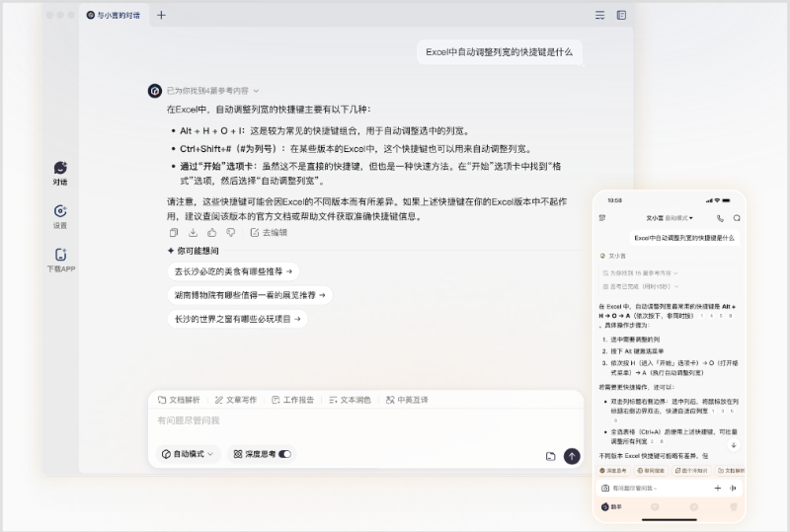This screenshot has height=532, width=790.
Task: Click the 去编辑 edit button
Action: tap(269, 232)
